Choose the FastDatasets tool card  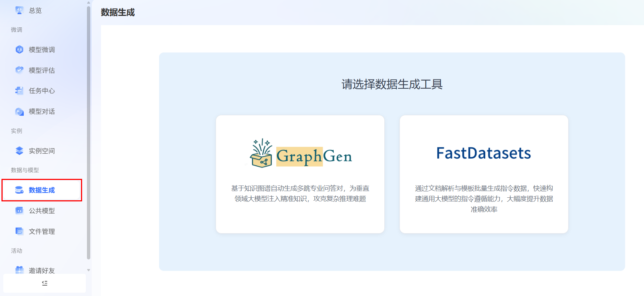[484, 174]
